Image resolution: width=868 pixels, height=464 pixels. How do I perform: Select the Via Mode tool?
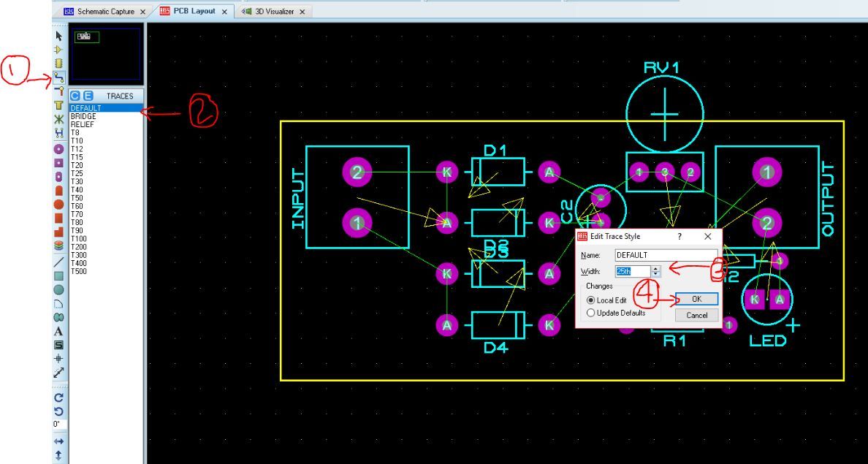tap(58, 91)
